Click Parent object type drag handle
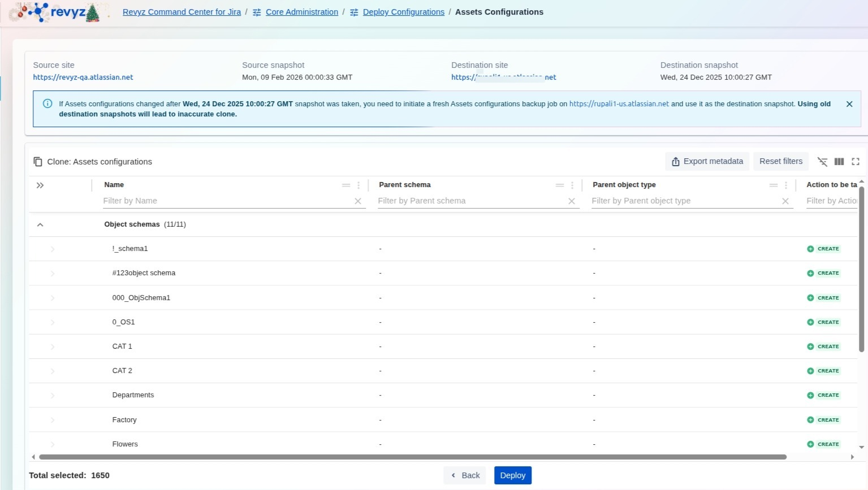 [773, 185]
